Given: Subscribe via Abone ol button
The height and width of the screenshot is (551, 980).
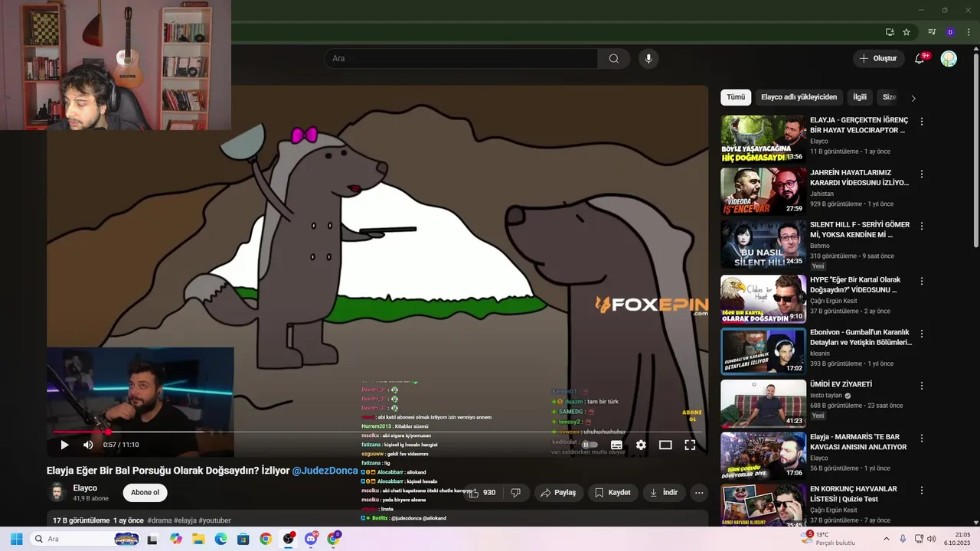Looking at the screenshot, I should coord(145,493).
